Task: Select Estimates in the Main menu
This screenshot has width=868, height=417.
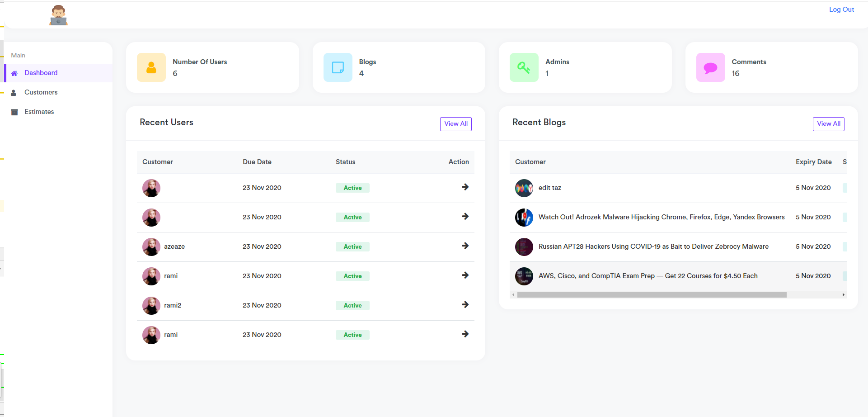Action: pos(39,112)
